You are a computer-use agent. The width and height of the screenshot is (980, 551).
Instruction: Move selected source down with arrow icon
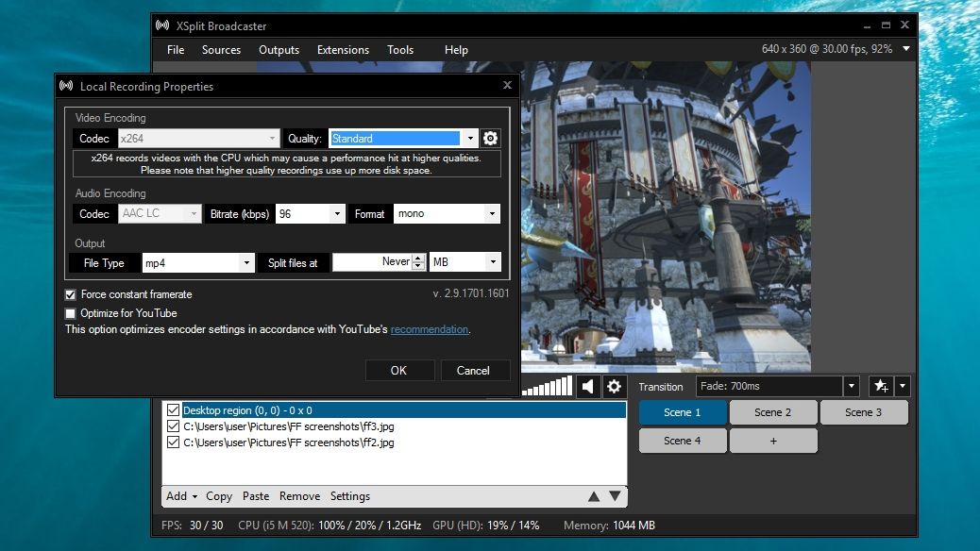coord(615,495)
